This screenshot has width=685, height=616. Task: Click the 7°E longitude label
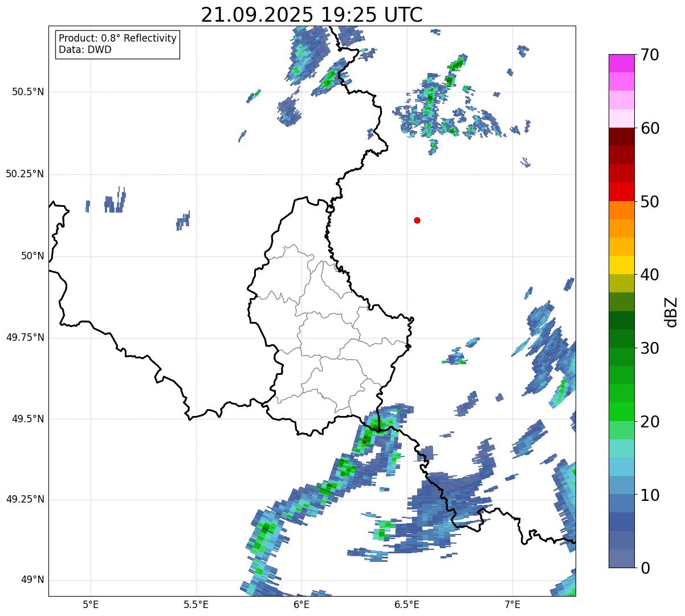[512, 604]
